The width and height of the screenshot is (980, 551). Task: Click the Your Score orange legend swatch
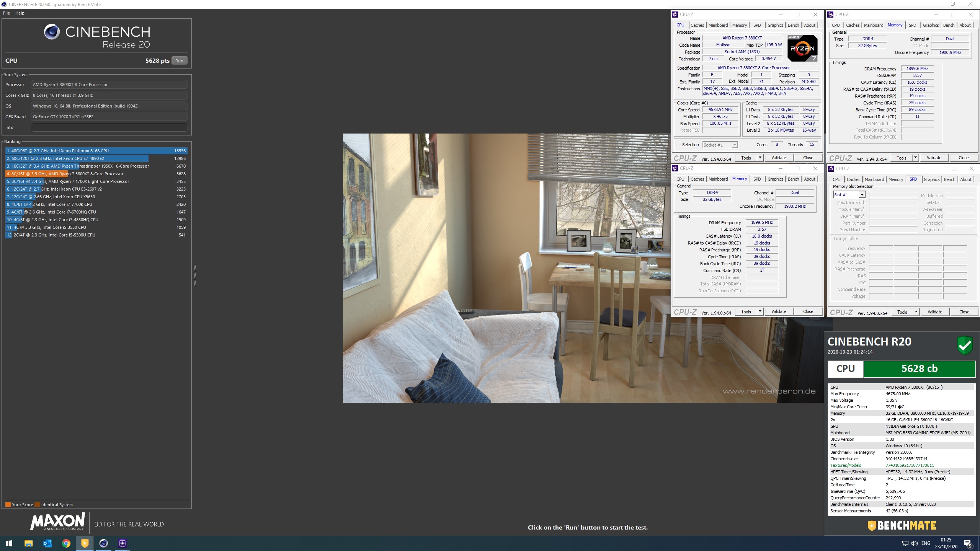(x=8, y=504)
